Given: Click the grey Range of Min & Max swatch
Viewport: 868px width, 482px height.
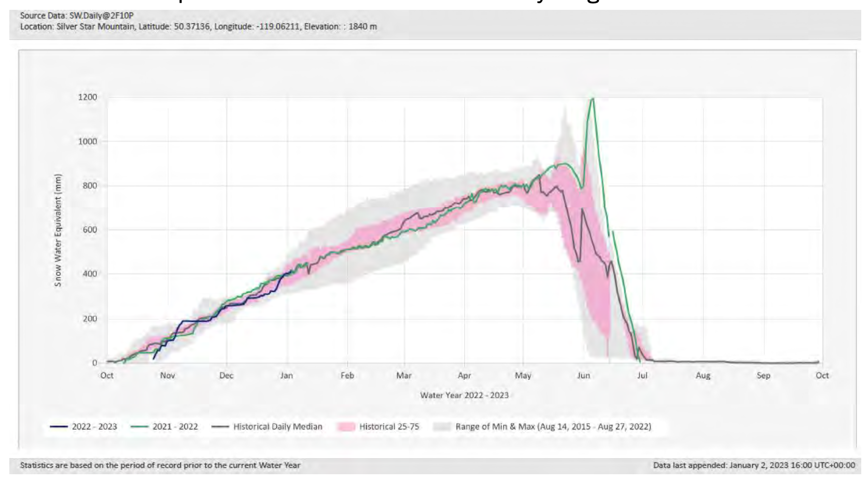Looking at the screenshot, I should (x=442, y=427).
